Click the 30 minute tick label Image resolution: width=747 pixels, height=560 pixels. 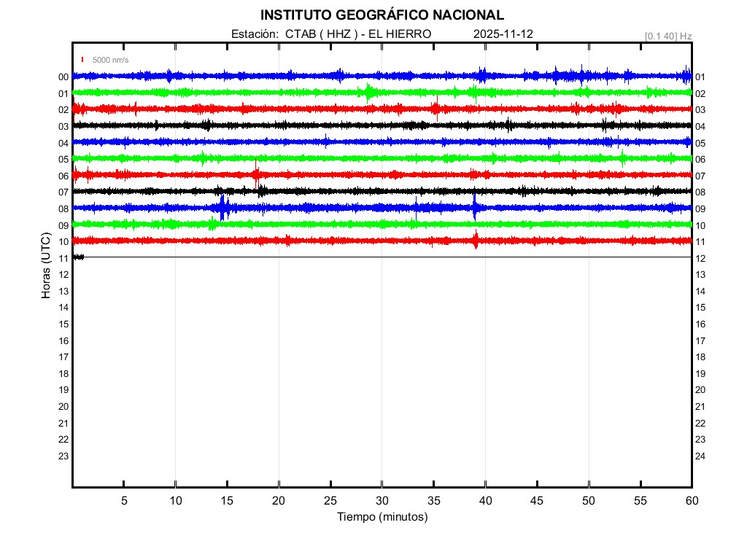click(382, 500)
